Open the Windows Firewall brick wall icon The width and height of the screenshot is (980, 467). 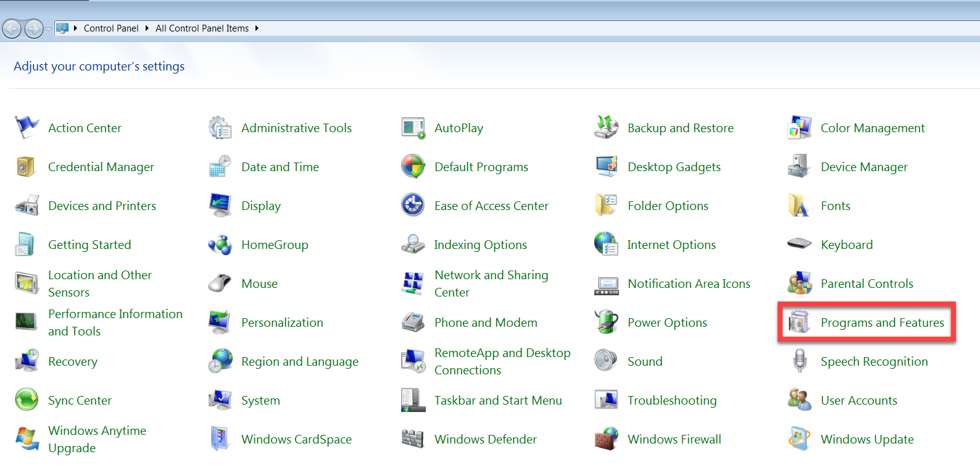606,439
